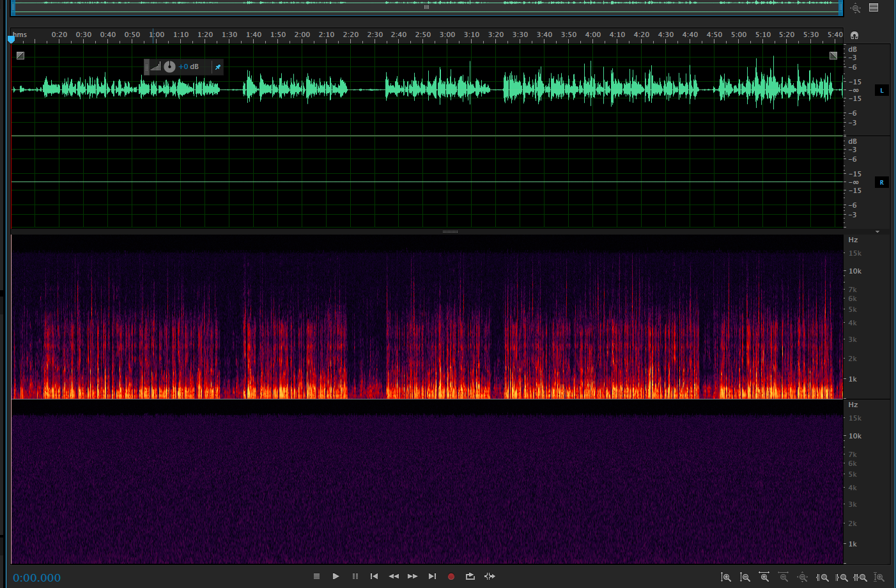Click navigator right edge handle

[x=841, y=7]
